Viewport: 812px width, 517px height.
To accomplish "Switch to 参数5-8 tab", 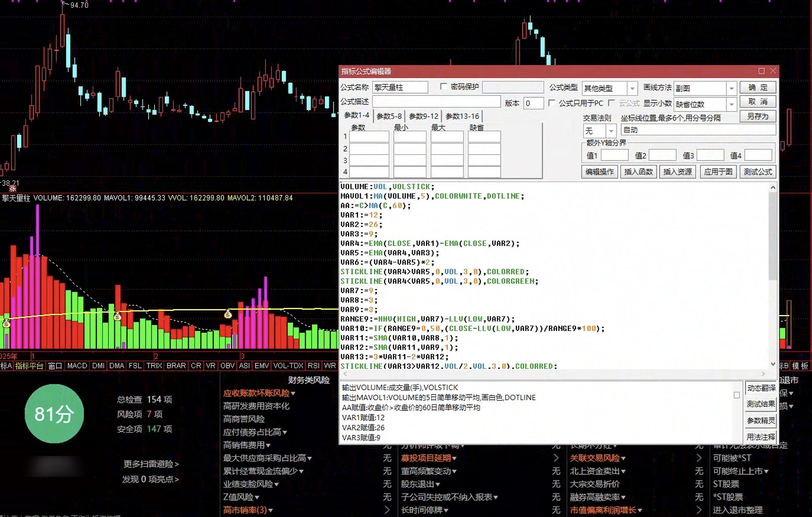I will [389, 116].
